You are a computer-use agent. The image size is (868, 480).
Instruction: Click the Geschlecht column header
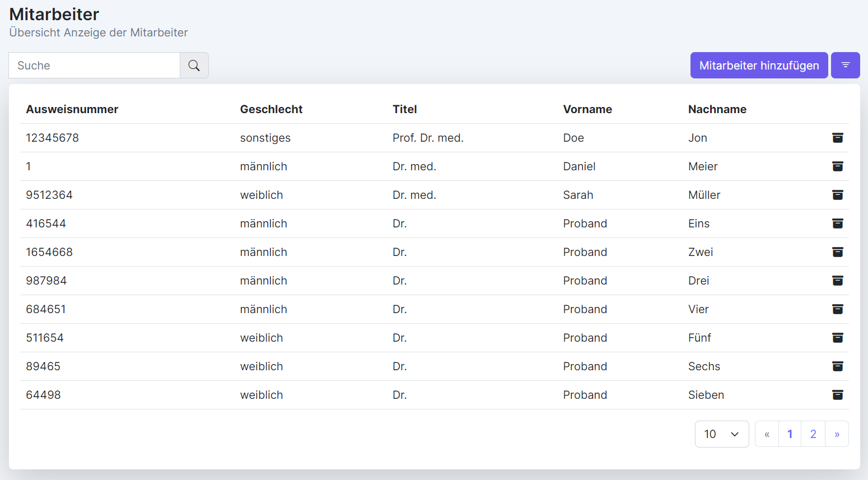[x=271, y=109]
